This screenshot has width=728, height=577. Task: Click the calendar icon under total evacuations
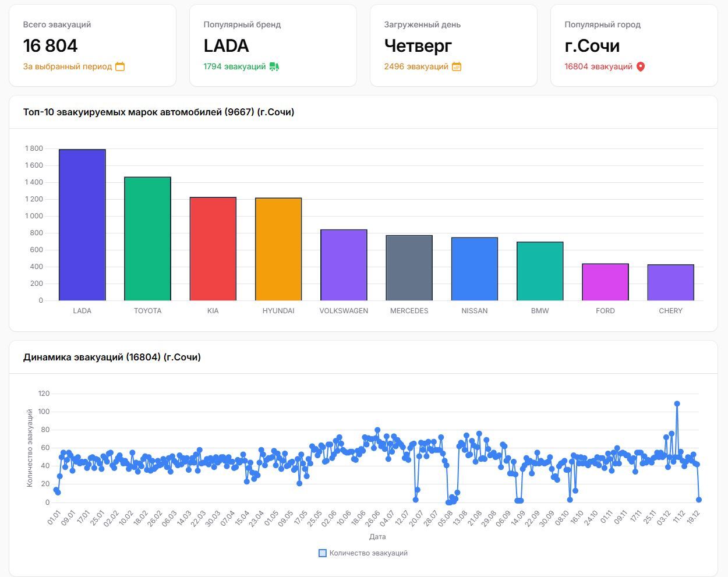120,66
